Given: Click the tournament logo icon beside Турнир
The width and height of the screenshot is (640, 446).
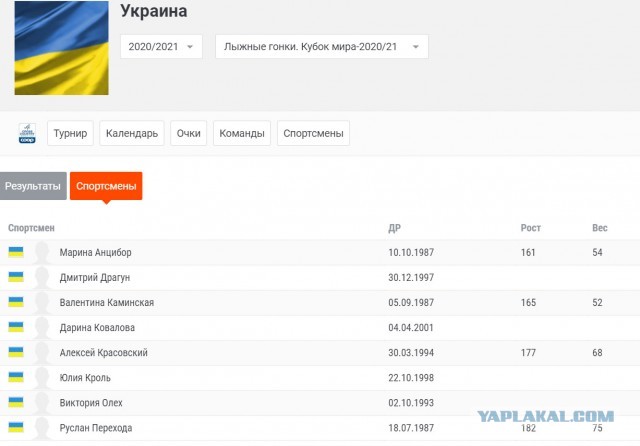Looking at the screenshot, I should click(x=27, y=133).
